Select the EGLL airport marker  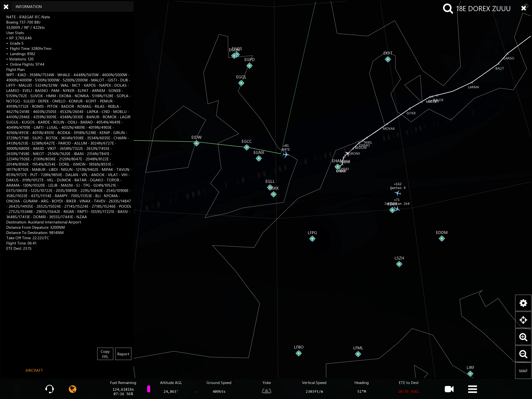(270, 187)
